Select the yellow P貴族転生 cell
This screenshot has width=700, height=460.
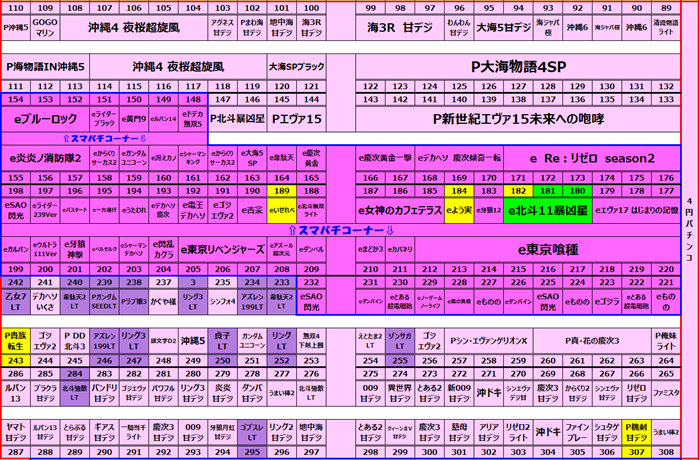pos(16,341)
